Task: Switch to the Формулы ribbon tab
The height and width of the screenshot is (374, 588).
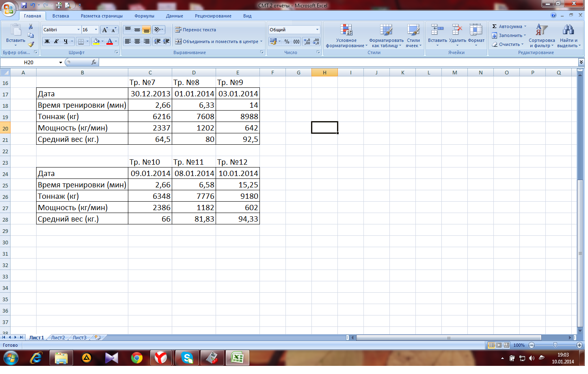Action: [144, 16]
